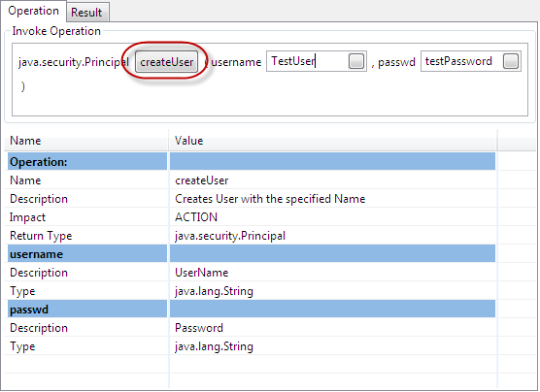Click small button inside passwd field

point(511,61)
